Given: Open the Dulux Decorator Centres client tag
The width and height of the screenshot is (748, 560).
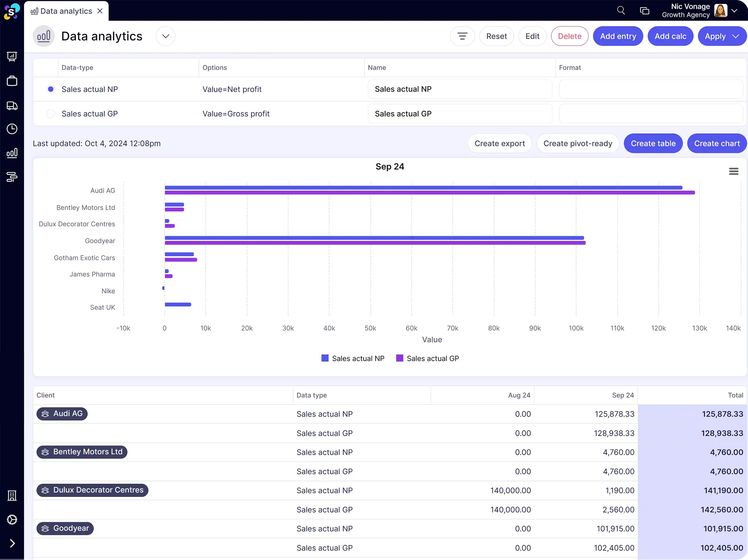Looking at the screenshot, I should tap(92, 490).
